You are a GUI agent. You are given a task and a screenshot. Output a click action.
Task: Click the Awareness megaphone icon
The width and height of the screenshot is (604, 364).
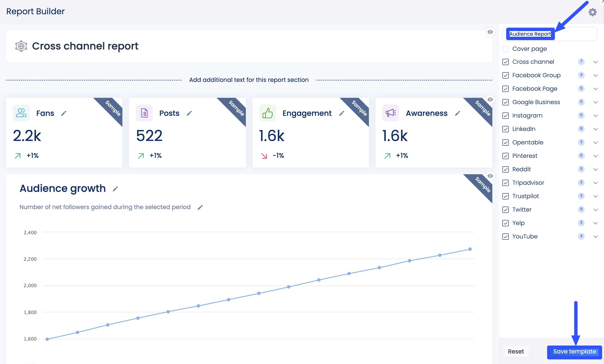[390, 113]
